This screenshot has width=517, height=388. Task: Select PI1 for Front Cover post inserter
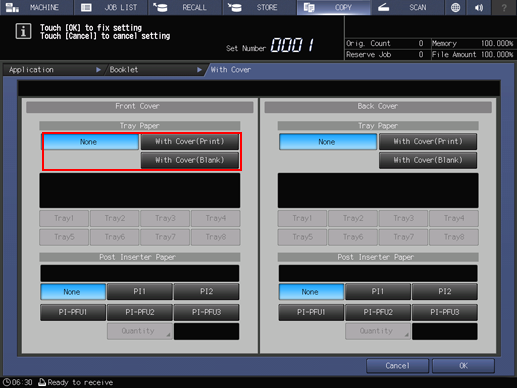coord(140,292)
